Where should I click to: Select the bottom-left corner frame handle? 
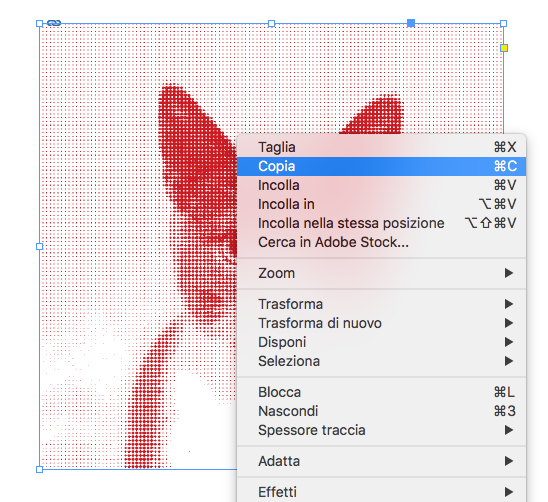point(39,469)
